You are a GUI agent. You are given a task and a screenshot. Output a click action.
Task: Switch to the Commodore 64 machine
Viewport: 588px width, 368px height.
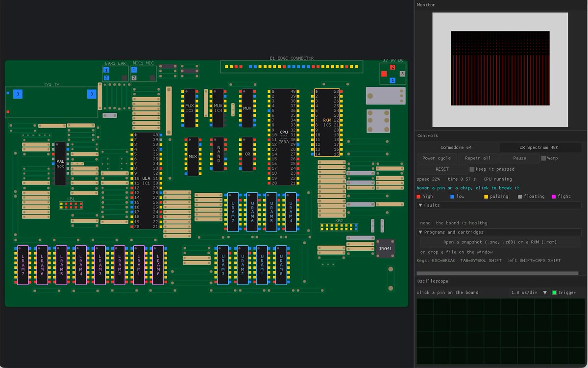[456, 147]
